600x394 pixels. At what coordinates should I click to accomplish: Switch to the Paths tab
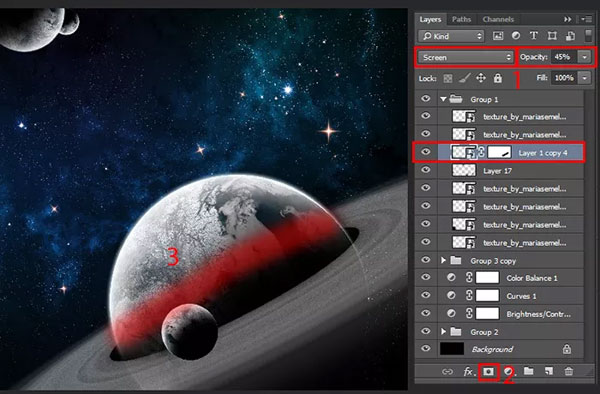[461, 19]
